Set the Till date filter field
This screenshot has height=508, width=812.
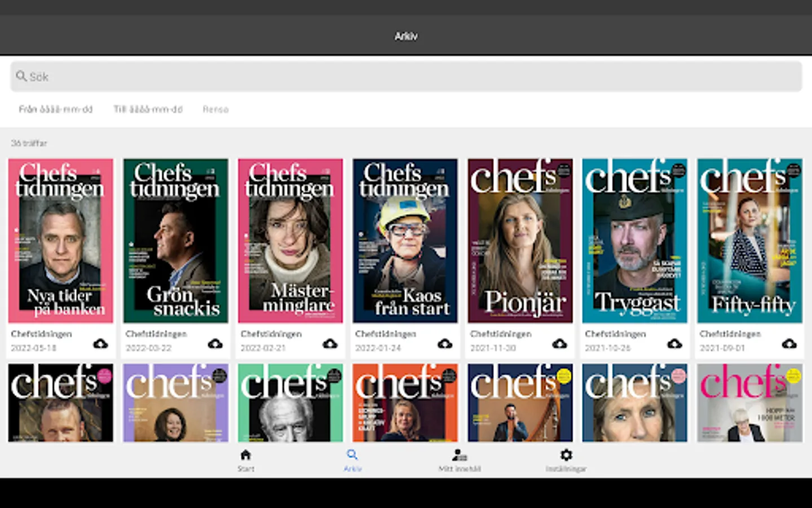[x=148, y=110]
